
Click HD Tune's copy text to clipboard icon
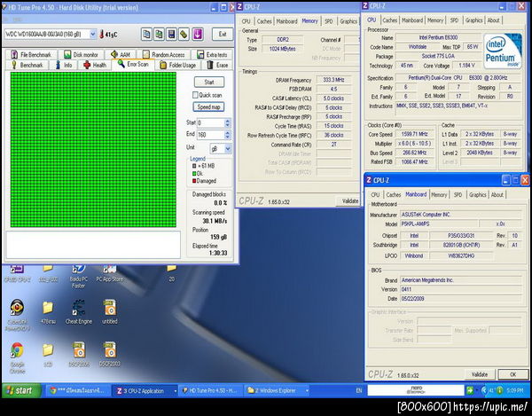pyautogui.click(x=146, y=34)
